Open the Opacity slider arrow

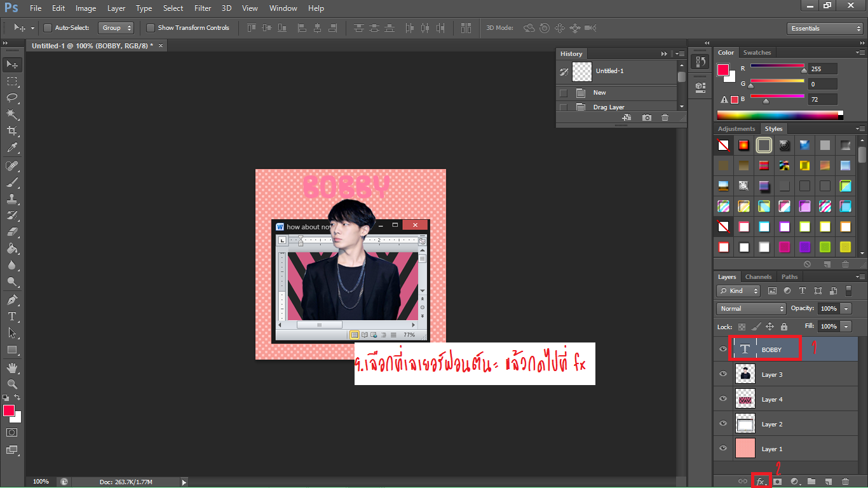pyautogui.click(x=846, y=308)
